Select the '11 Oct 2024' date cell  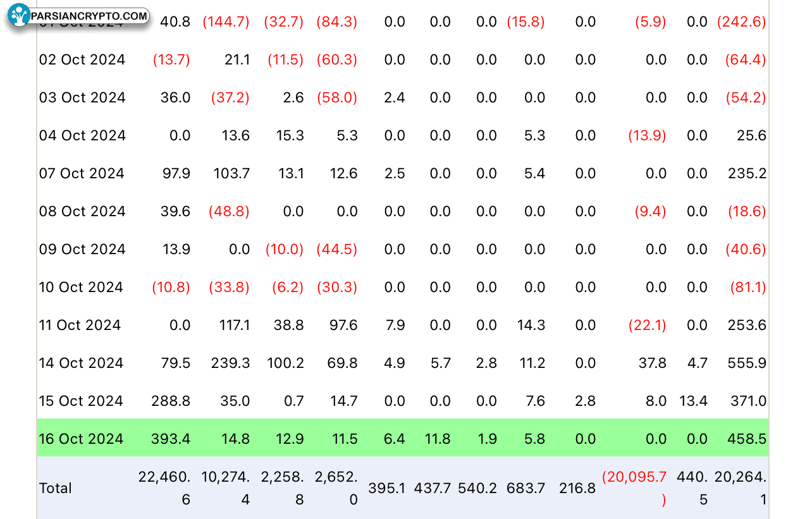80,325
